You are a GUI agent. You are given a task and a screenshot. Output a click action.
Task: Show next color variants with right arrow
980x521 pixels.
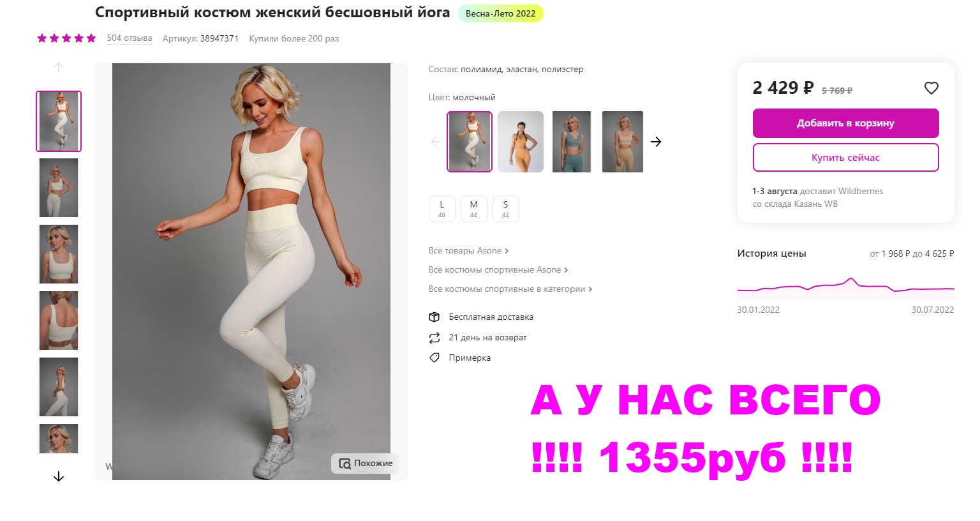pos(656,142)
